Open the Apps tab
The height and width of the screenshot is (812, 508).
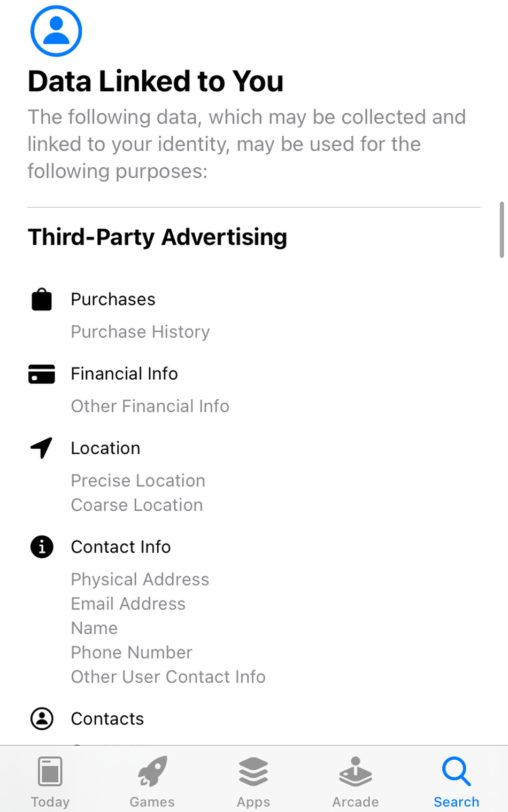[253, 781]
